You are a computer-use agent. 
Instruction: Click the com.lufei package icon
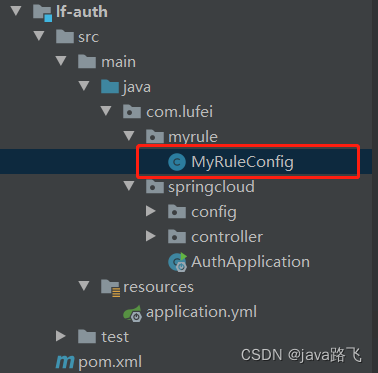pyautogui.click(x=132, y=112)
